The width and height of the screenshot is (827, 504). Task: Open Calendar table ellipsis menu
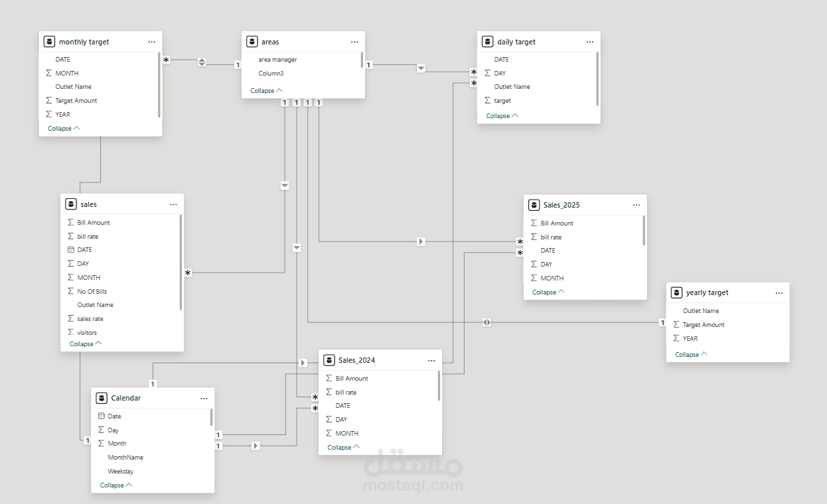pyautogui.click(x=204, y=398)
